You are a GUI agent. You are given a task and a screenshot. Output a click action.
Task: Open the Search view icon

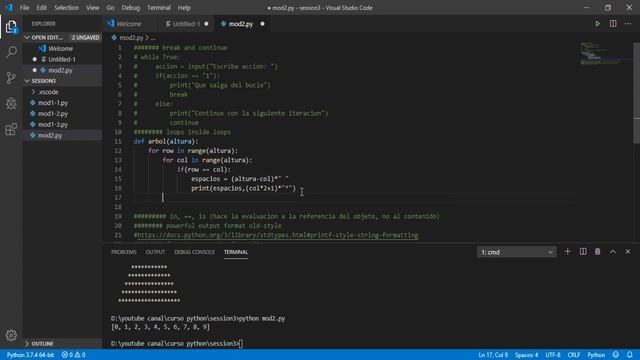[x=11, y=52]
